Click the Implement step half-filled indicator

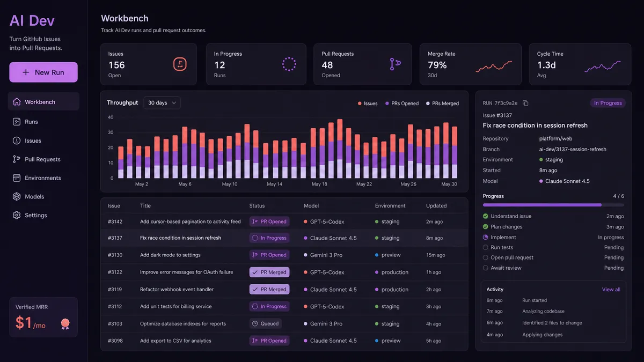[486, 237]
